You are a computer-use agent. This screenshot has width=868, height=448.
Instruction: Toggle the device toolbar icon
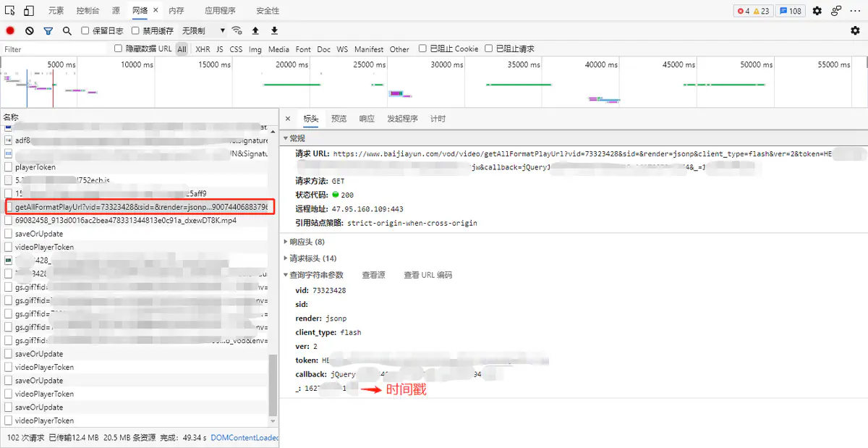tap(29, 11)
